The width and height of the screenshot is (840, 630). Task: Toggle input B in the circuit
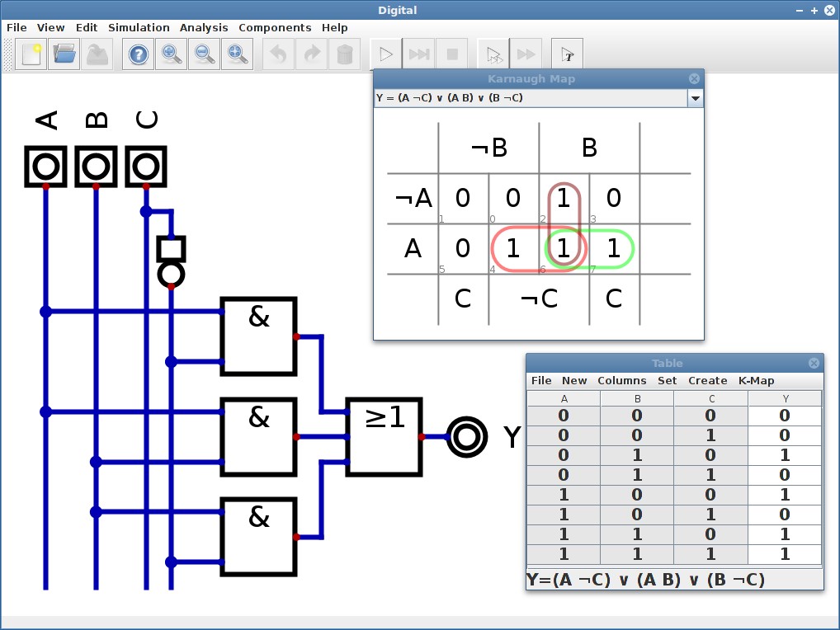[x=97, y=167]
